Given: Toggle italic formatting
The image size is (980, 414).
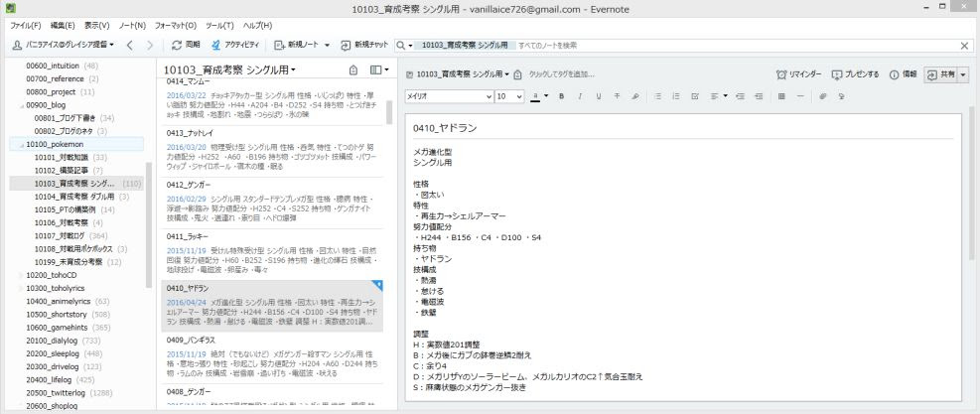Looking at the screenshot, I should point(580,96).
